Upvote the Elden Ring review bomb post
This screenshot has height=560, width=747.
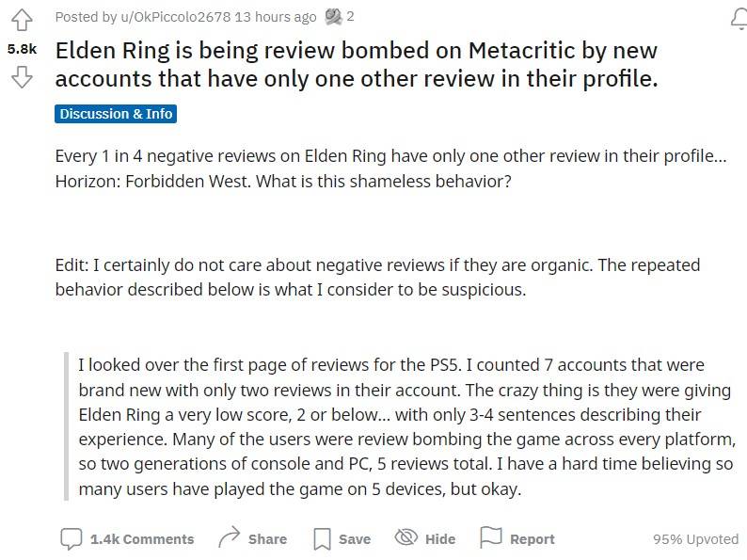coord(21,21)
